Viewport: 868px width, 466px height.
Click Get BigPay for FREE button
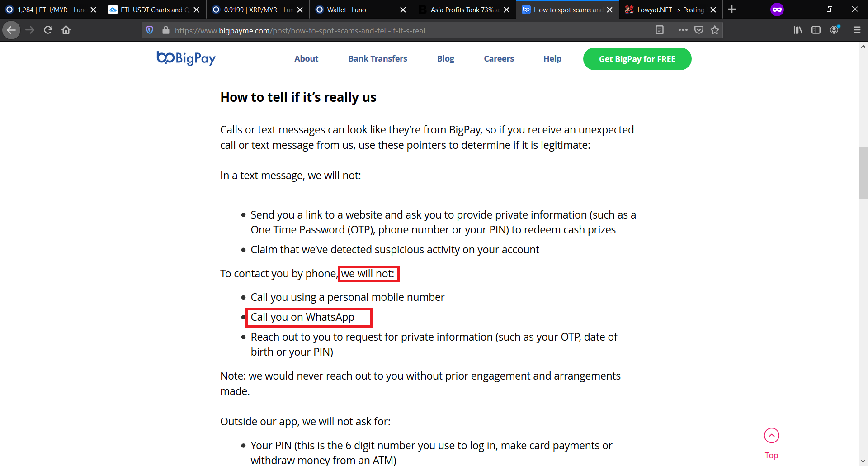637,59
